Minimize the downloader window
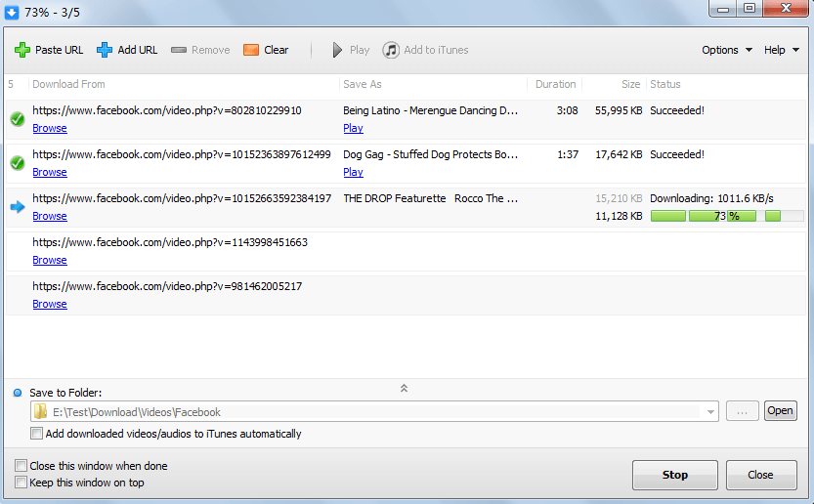814x504 pixels. click(x=723, y=9)
